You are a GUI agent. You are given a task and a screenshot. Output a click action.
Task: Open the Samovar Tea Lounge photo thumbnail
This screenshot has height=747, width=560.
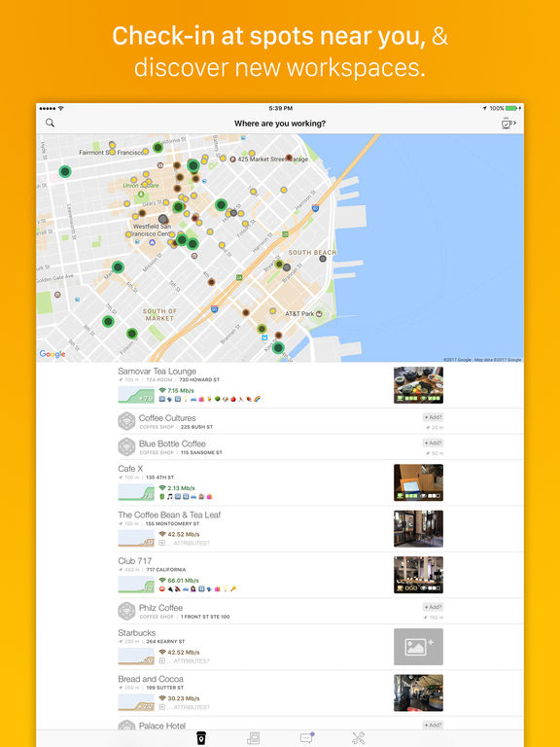point(418,385)
